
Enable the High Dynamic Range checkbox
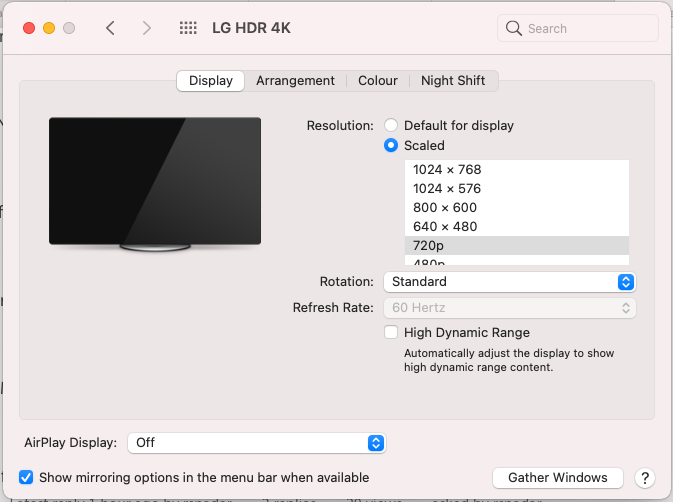pos(391,333)
